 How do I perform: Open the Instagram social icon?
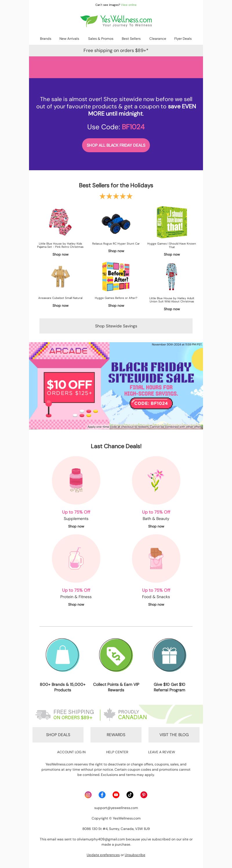tap(88, 795)
